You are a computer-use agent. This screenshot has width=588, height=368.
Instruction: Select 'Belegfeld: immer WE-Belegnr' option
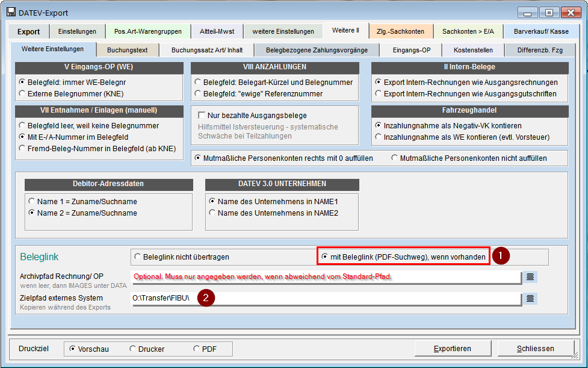pyautogui.click(x=73, y=82)
